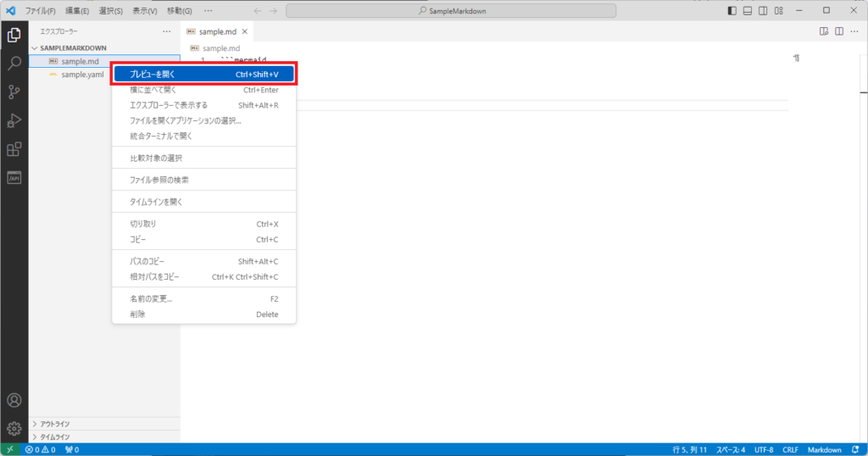This screenshot has height=456, width=868.
Task: Open the 移動(G) menu
Action: click(180, 10)
